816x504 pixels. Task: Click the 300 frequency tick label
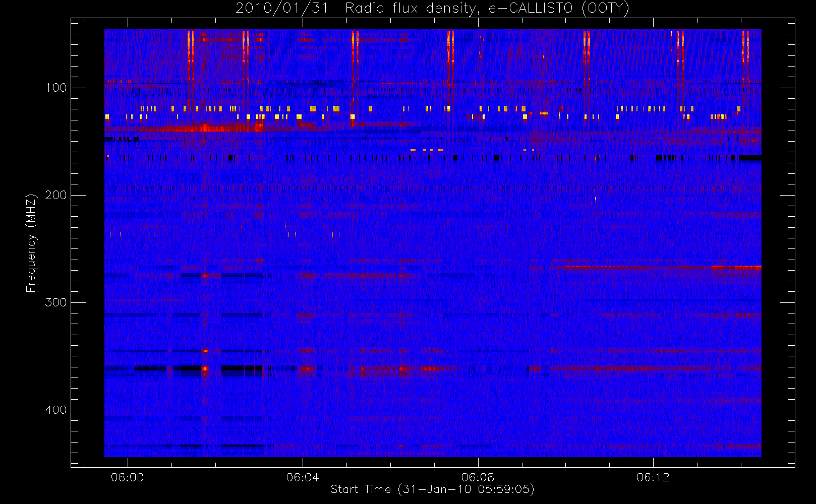tap(56, 302)
